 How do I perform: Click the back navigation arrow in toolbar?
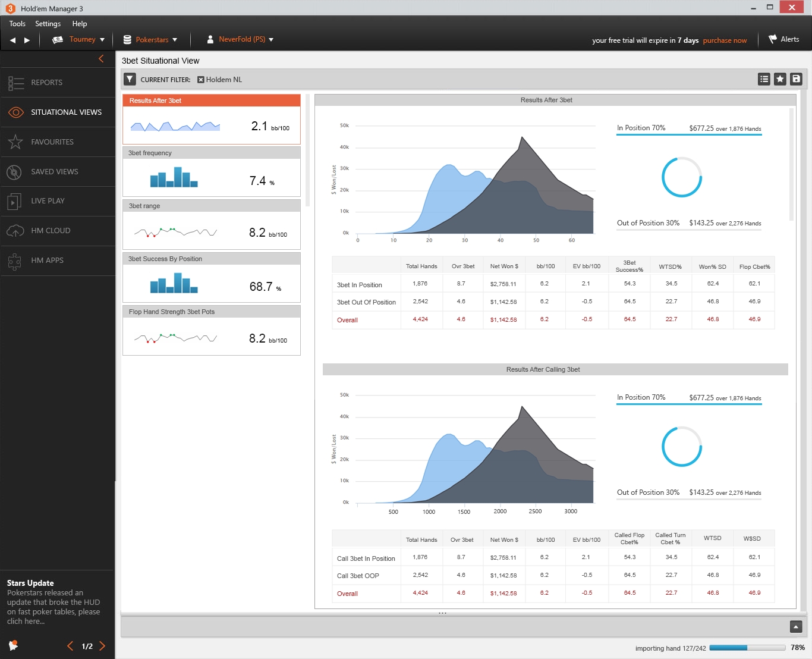tap(12, 40)
